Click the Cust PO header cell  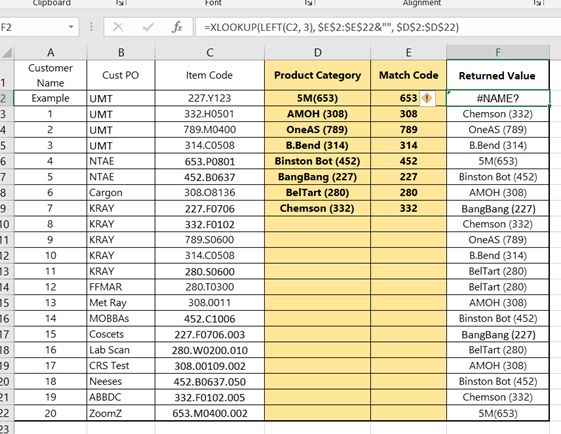coord(121,75)
